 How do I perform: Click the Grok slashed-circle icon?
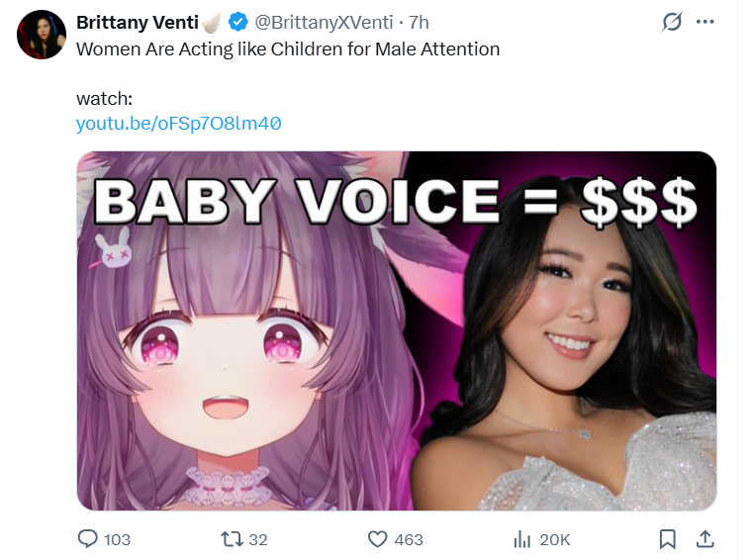(x=672, y=22)
